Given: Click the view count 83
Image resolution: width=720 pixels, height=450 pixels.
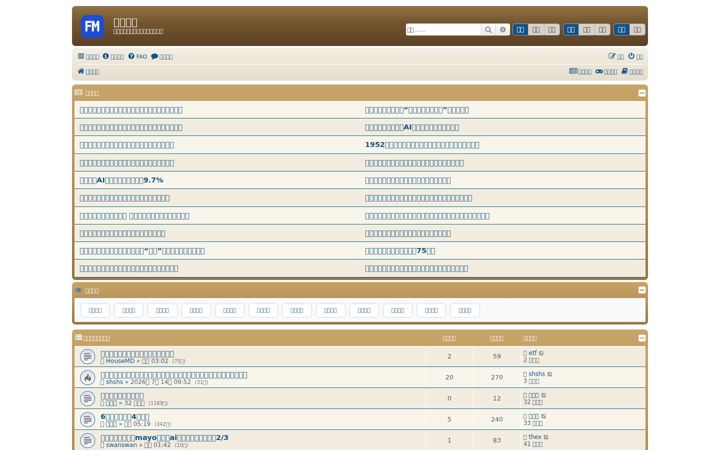Looking at the screenshot, I should [497, 440].
